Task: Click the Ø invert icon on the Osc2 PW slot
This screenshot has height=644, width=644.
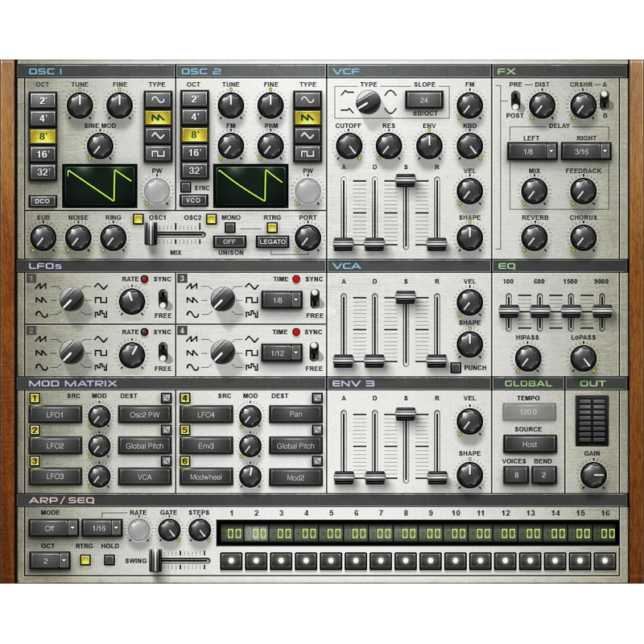Action: [x=166, y=398]
